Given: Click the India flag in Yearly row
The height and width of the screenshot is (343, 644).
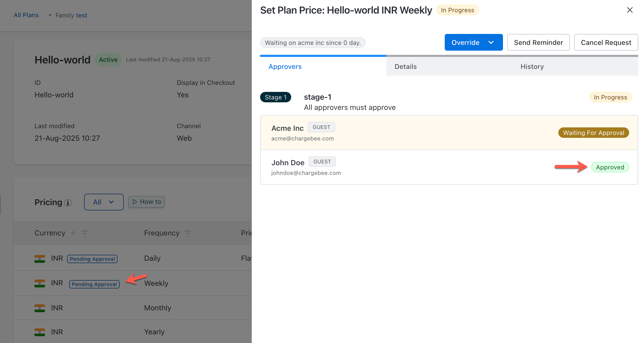Looking at the screenshot, I should tap(40, 332).
